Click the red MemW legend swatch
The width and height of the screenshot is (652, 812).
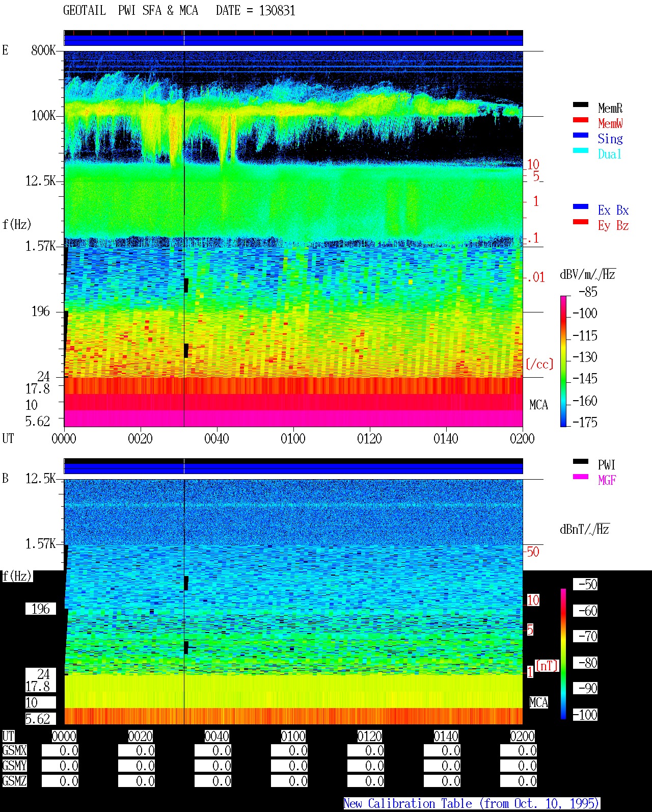[x=581, y=120]
